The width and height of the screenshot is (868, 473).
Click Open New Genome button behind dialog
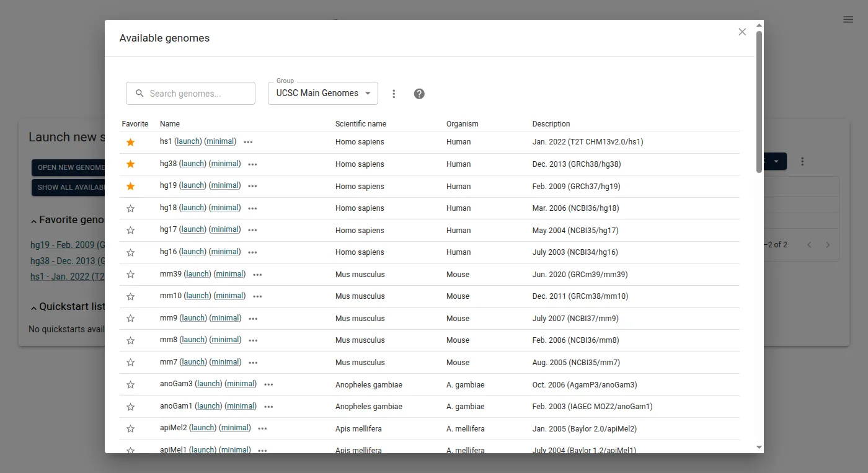(x=68, y=167)
